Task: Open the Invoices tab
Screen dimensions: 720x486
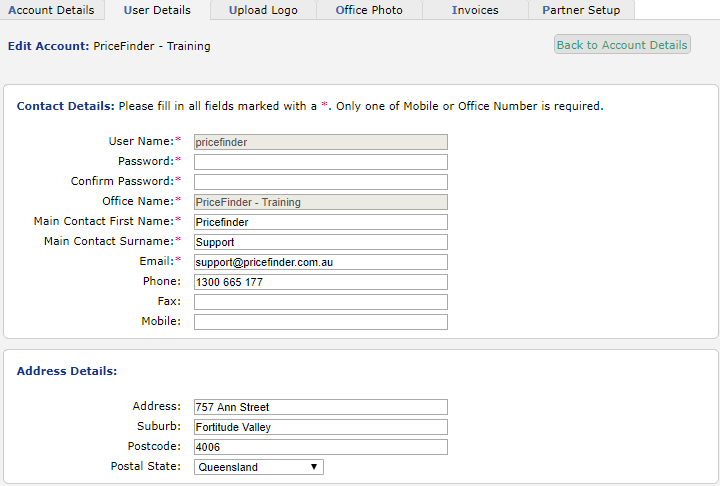Action: (x=475, y=10)
